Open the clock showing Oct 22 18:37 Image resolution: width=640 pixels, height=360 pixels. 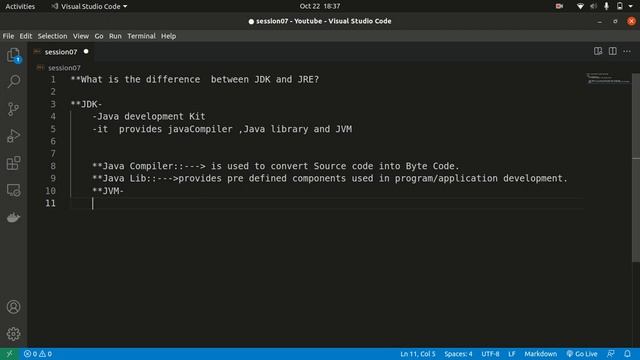pyautogui.click(x=320, y=6)
